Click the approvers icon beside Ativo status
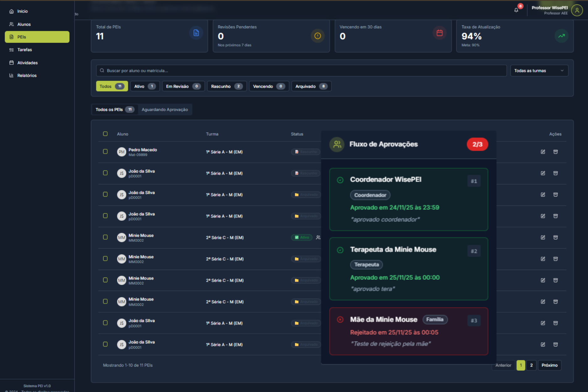Screen dimensions: 588x392 coord(318,238)
